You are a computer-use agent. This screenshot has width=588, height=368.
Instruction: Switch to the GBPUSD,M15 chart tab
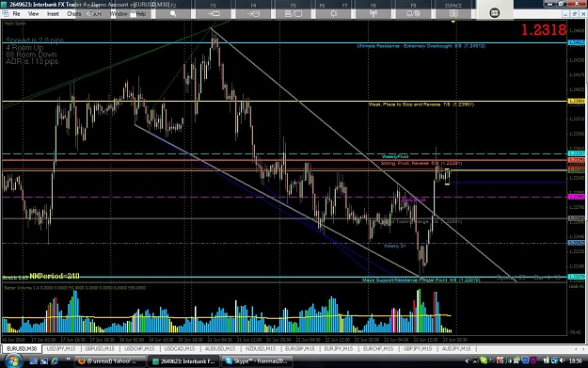click(x=100, y=349)
